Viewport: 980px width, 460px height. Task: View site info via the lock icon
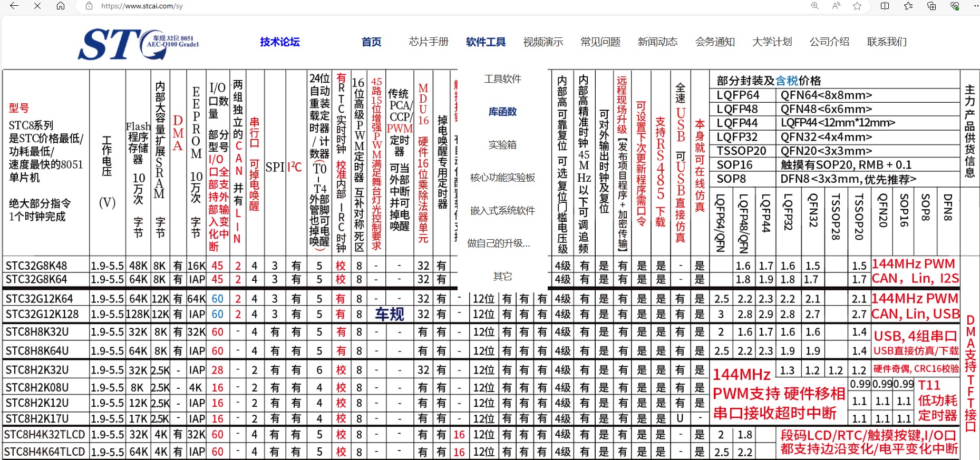(x=89, y=6)
